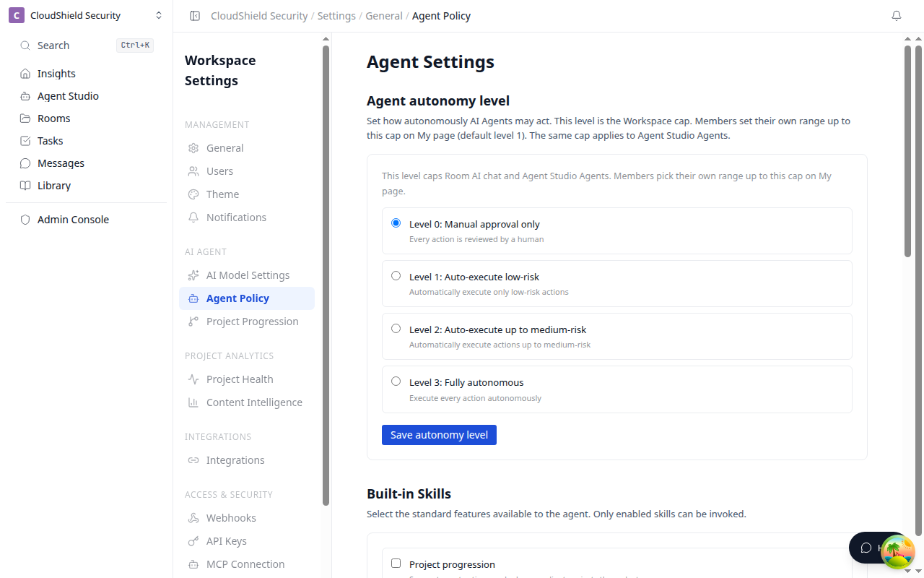Click the Admin Console shield icon
The width and height of the screenshot is (924, 578).
click(25, 220)
